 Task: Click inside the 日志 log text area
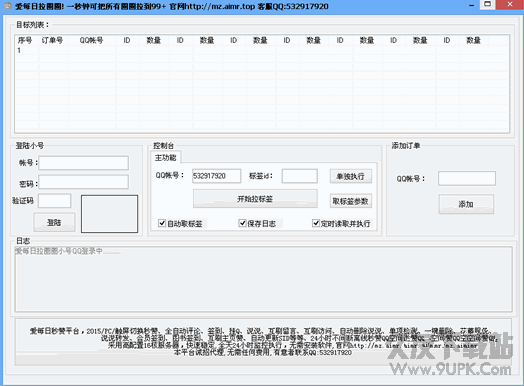263,279
